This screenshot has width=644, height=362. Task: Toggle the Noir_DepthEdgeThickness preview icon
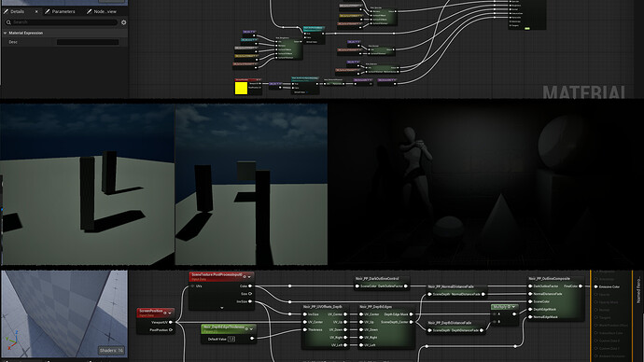[x=246, y=328]
